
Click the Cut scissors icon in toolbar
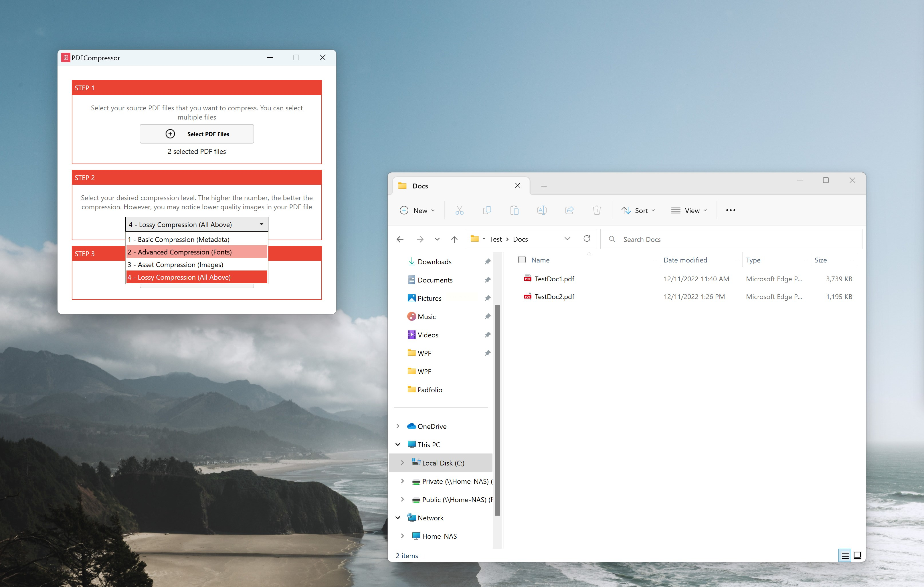(x=459, y=210)
